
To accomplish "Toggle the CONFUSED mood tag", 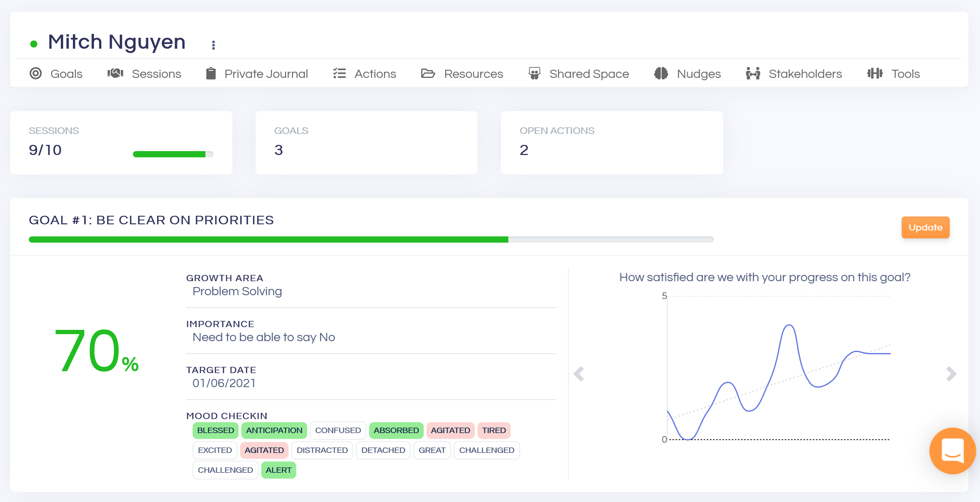I will [x=338, y=430].
